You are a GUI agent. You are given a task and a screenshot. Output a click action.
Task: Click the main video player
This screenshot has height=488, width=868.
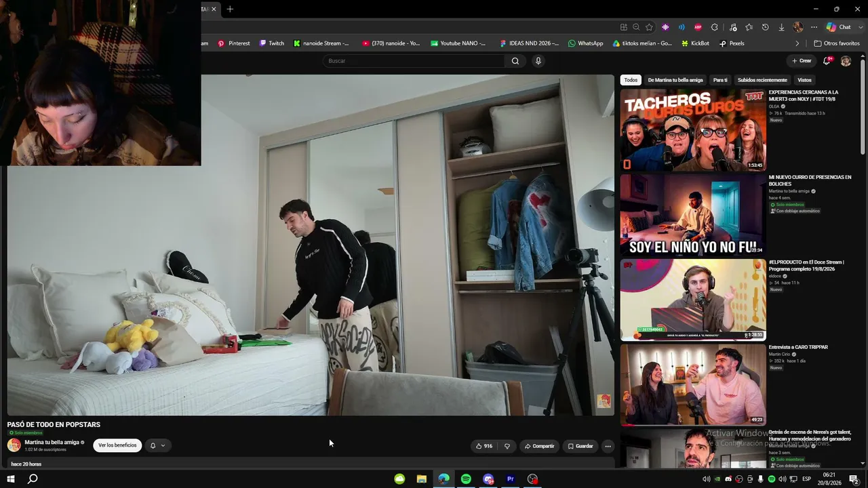pyautogui.click(x=311, y=245)
